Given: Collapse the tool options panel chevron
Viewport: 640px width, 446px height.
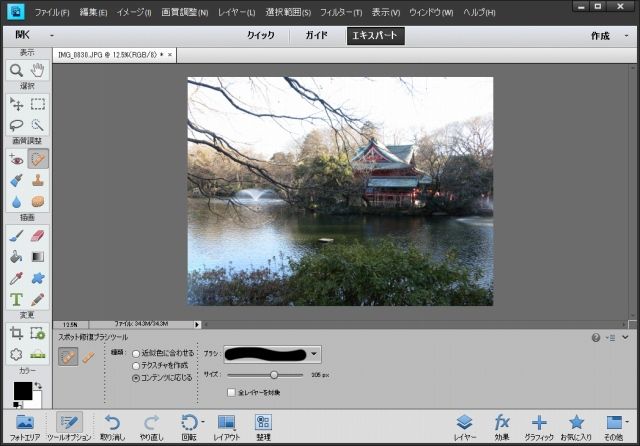Looking at the screenshot, I should (625, 337).
